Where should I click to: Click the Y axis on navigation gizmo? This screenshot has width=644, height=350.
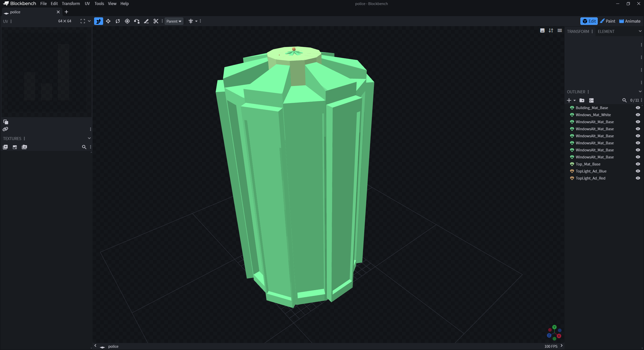(x=554, y=327)
